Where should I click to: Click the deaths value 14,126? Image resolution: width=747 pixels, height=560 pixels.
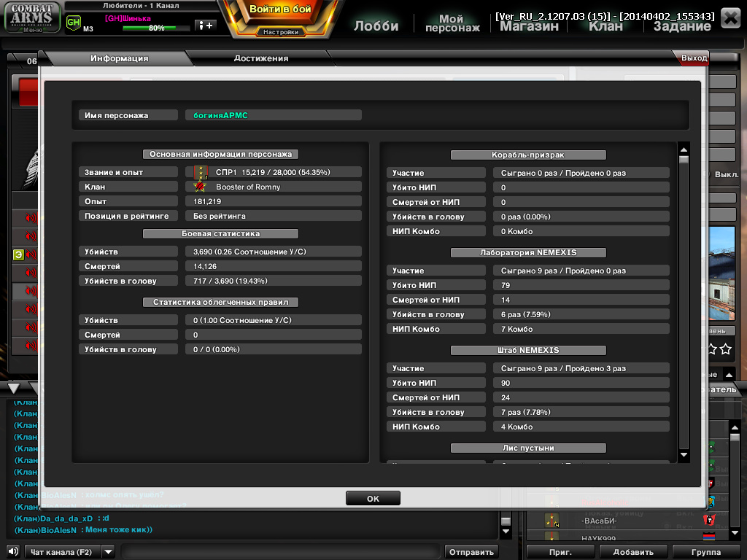pos(205,267)
